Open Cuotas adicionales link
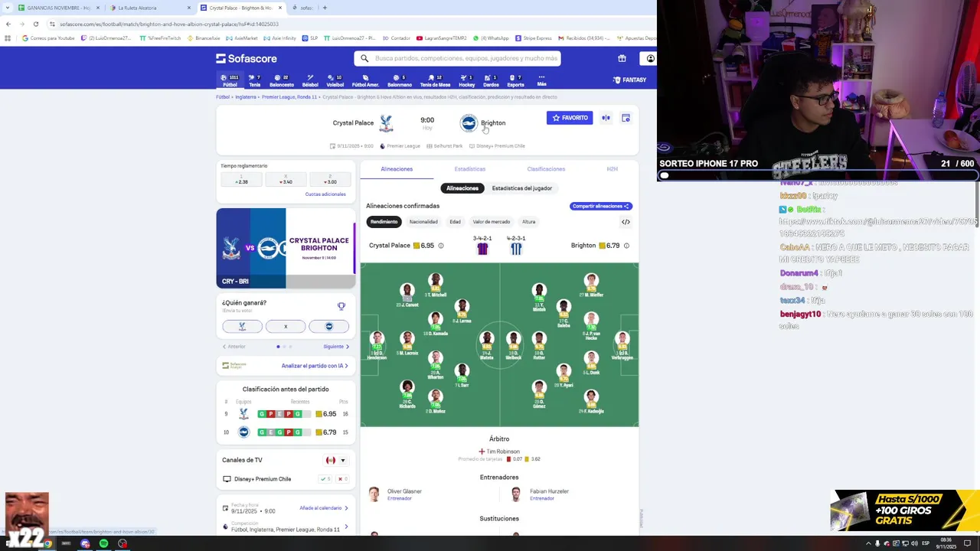 click(x=325, y=194)
